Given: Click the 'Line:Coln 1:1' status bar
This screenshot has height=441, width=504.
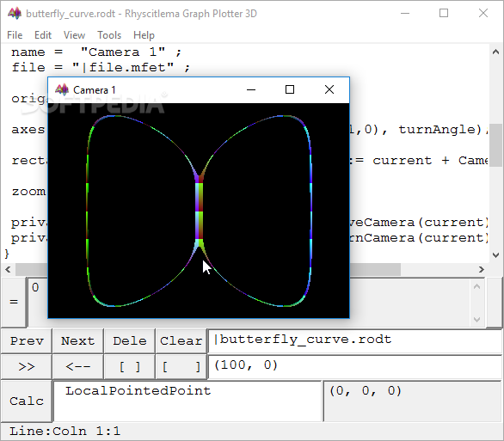Looking at the screenshot, I should coord(65,431).
